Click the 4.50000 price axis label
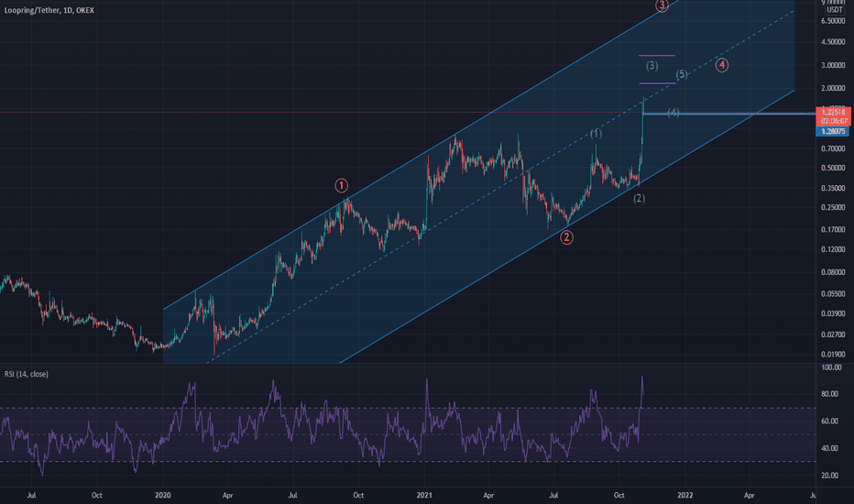The height and width of the screenshot is (504, 854). pos(833,42)
